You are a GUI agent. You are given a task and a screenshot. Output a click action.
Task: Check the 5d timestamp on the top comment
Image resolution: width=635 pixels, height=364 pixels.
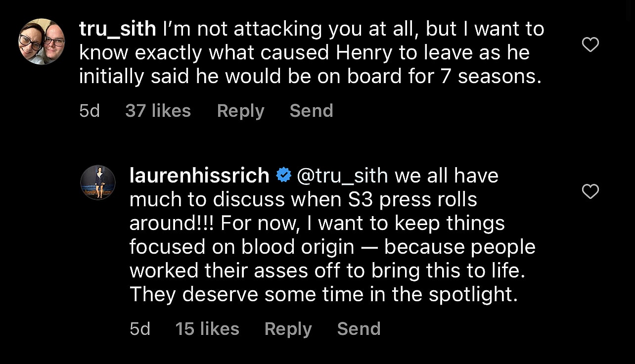89,111
